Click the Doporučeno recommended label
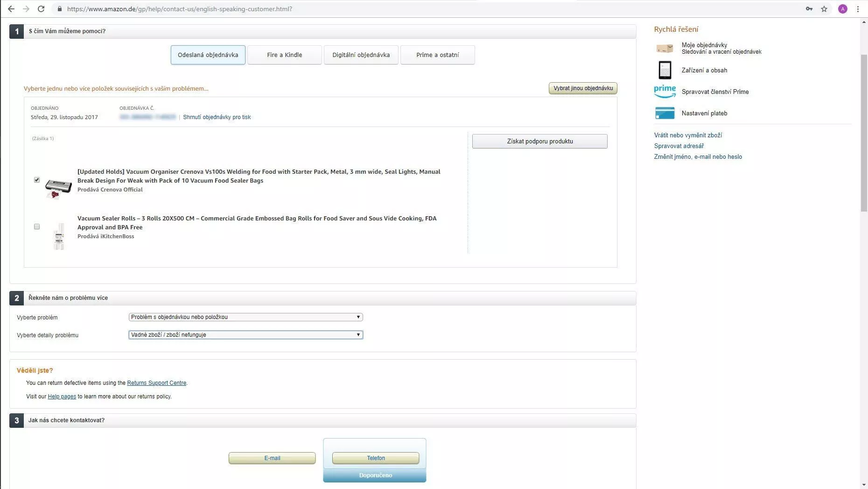Screen dimensions: 868x489 (375, 475)
